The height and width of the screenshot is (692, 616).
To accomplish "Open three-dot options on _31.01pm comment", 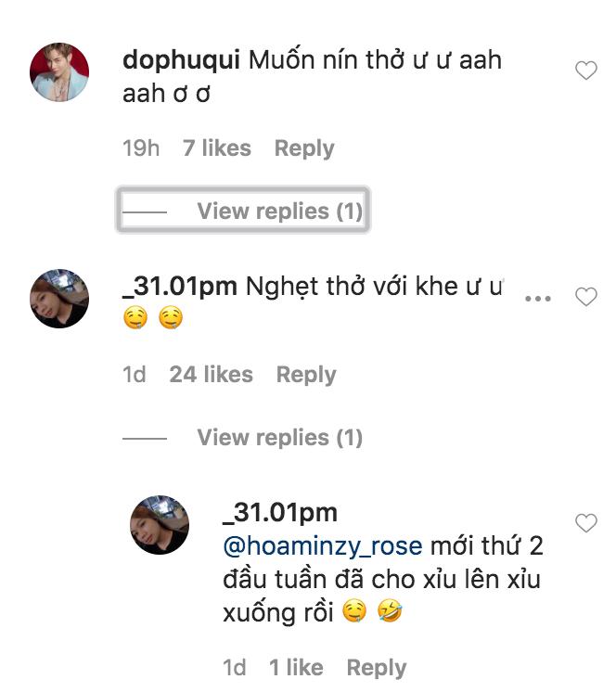I will 538,299.
